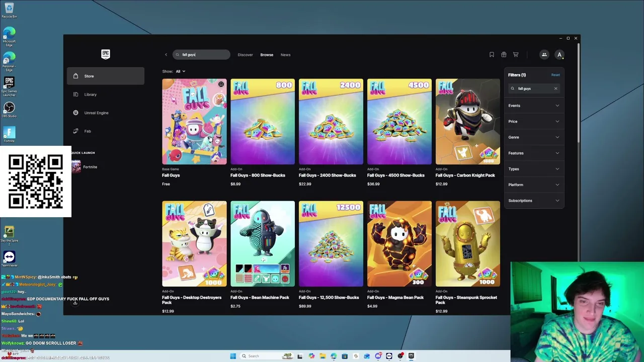The image size is (644, 362).
Task: Open Recycle Bin on the desktop
Action: 9,10
